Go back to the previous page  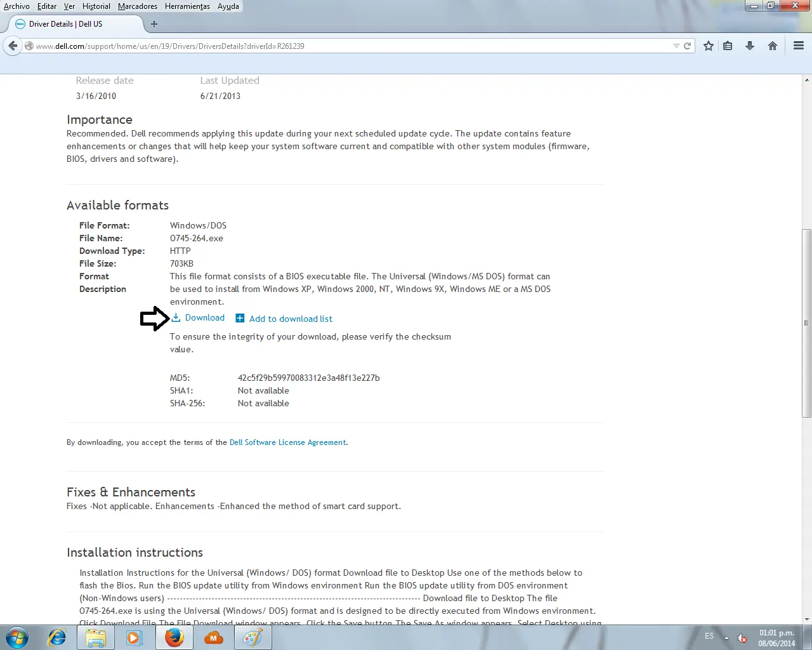13,46
